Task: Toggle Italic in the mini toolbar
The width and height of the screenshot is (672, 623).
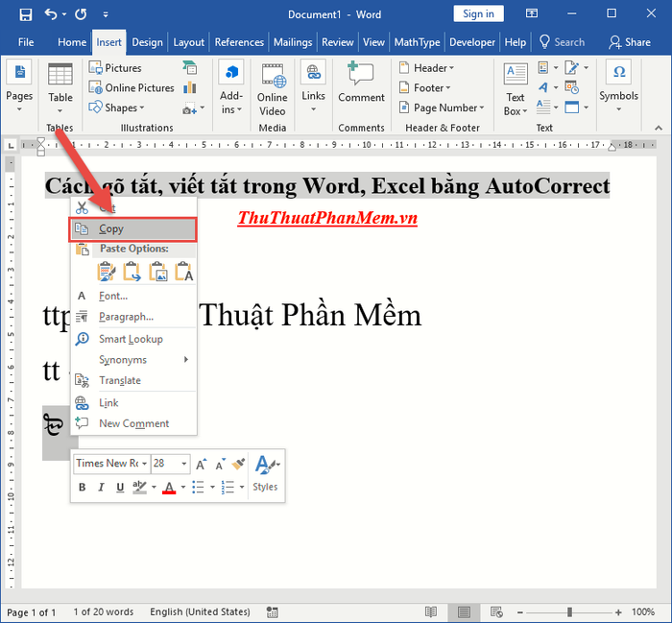Action: [101, 488]
